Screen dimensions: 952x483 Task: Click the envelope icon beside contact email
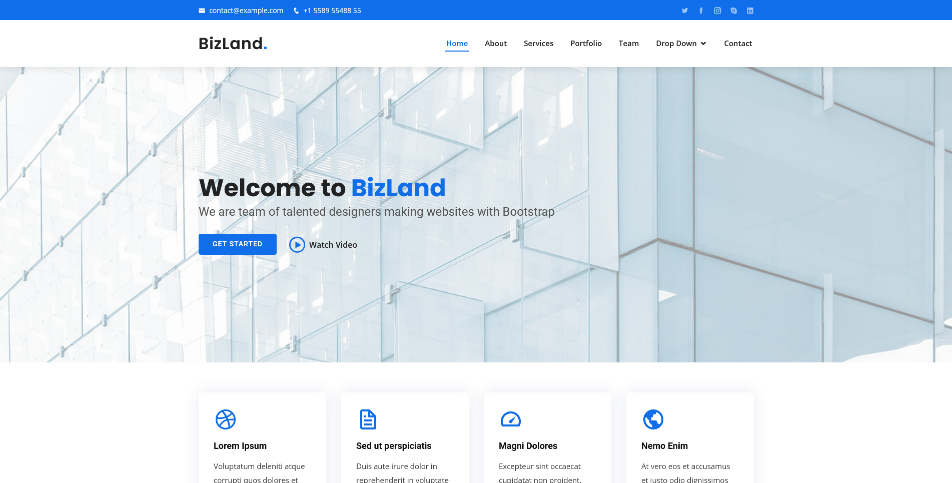pyautogui.click(x=202, y=10)
